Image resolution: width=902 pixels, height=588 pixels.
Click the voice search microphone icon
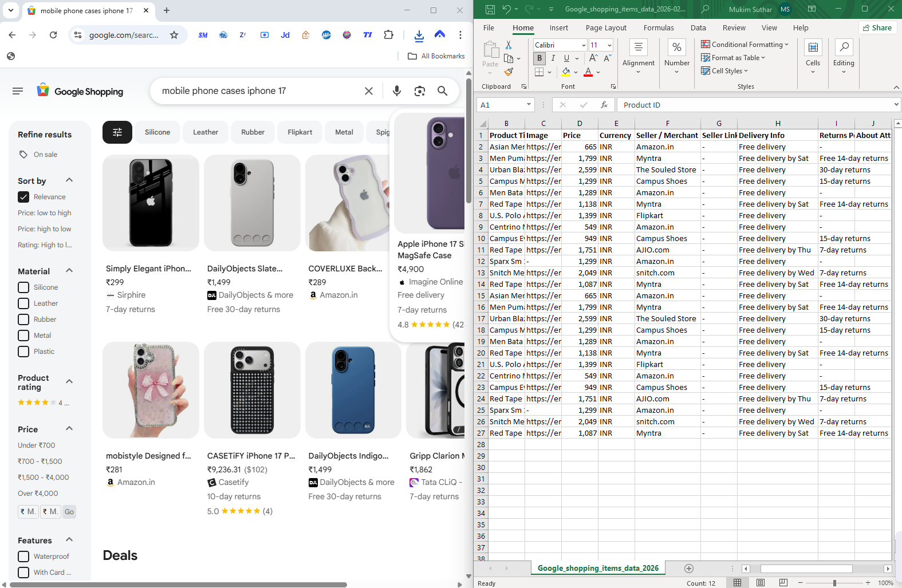pyautogui.click(x=397, y=90)
